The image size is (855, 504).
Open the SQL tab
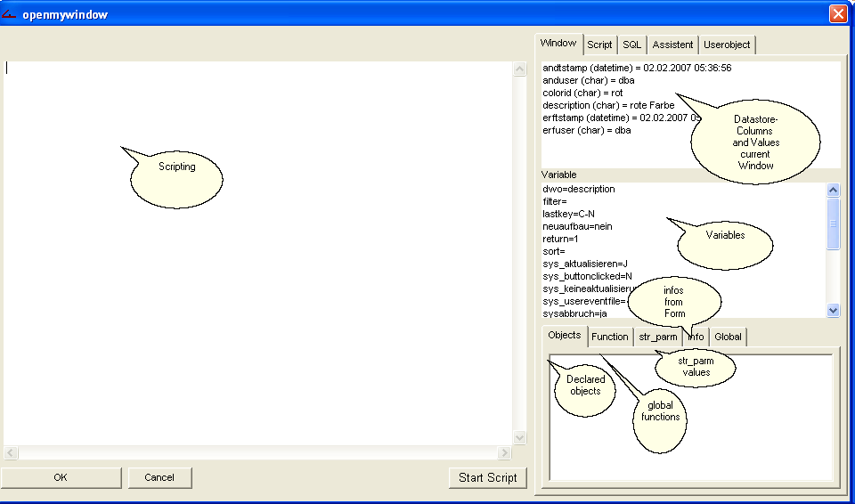[631, 45]
